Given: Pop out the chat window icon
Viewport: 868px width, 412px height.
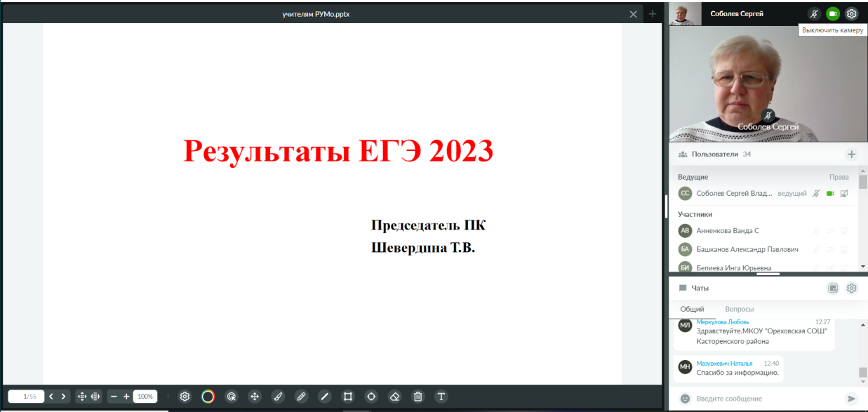Looking at the screenshot, I should (x=833, y=288).
